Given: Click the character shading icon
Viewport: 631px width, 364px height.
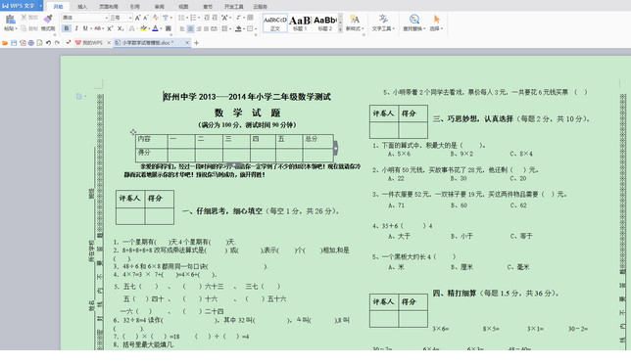Looking at the screenshot, I should click(169, 28).
